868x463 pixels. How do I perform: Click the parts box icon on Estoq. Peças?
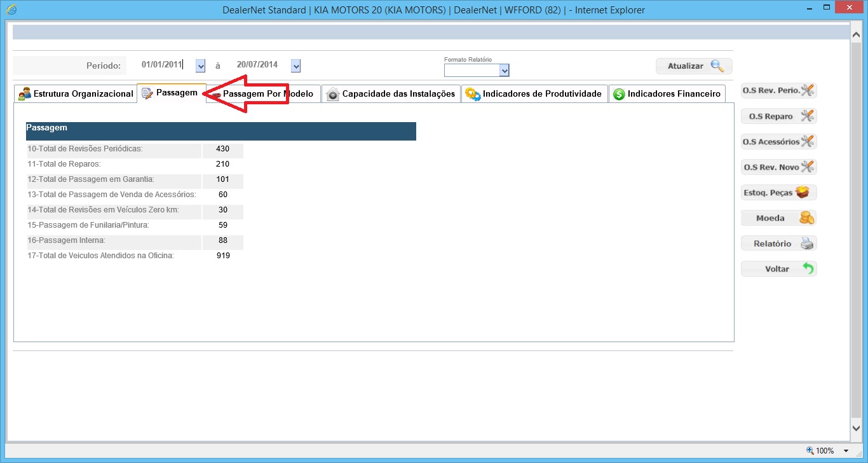click(x=803, y=192)
